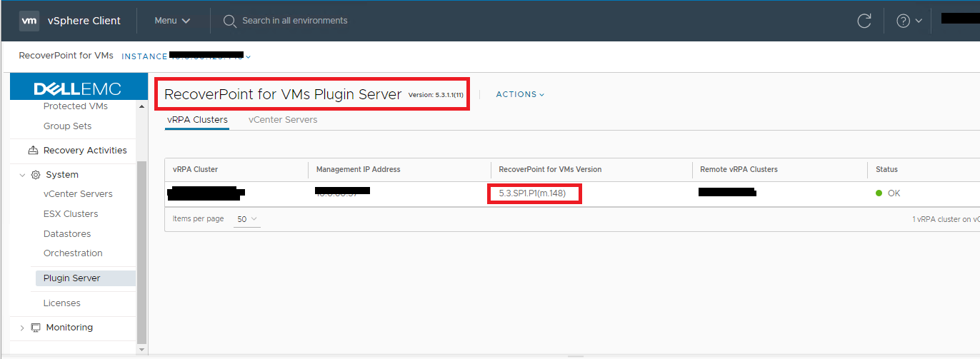
Task: Click the System gear icon
Action: [x=36, y=175]
